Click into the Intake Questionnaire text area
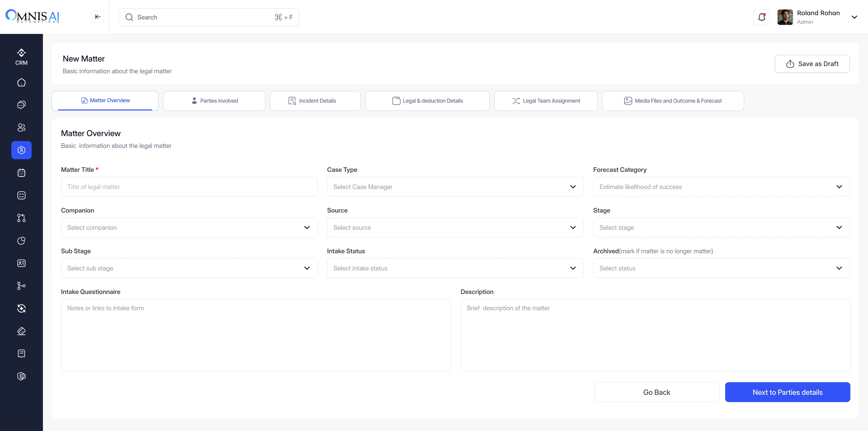The width and height of the screenshot is (868, 431). [x=256, y=335]
